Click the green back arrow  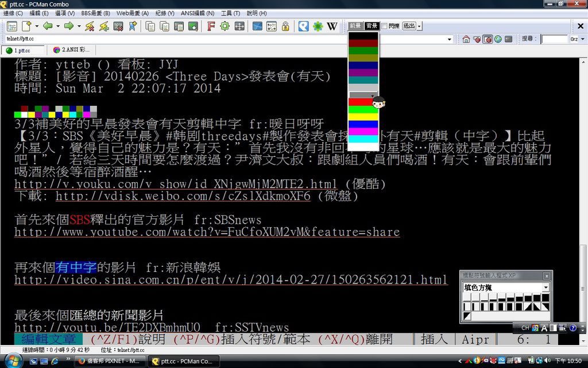(x=48, y=26)
